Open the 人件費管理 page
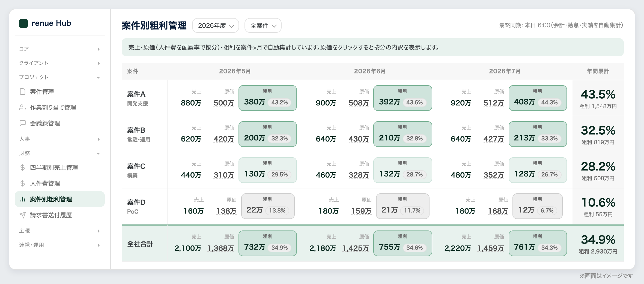This screenshot has height=284, width=644. (60, 183)
